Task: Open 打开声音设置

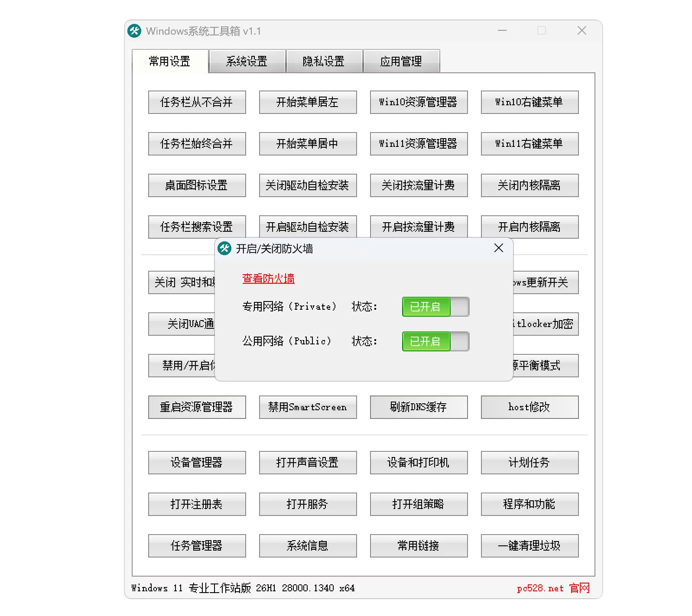Action: point(308,463)
